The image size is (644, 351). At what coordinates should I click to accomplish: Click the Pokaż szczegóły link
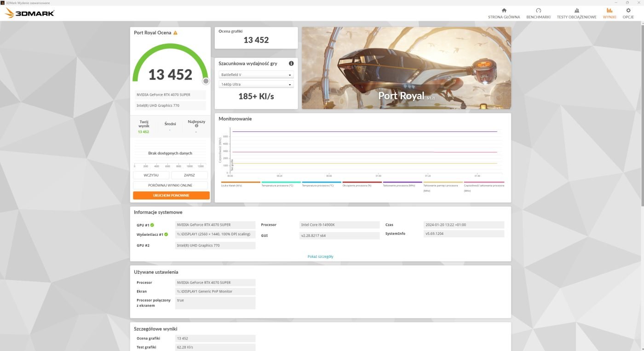pyautogui.click(x=321, y=257)
